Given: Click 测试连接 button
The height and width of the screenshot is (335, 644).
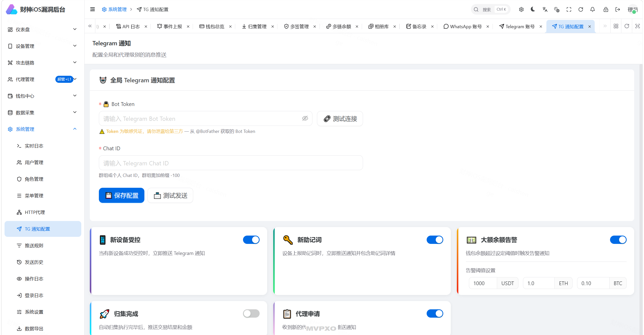Looking at the screenshot, I should pyautogui.click(x=340, y=119).
